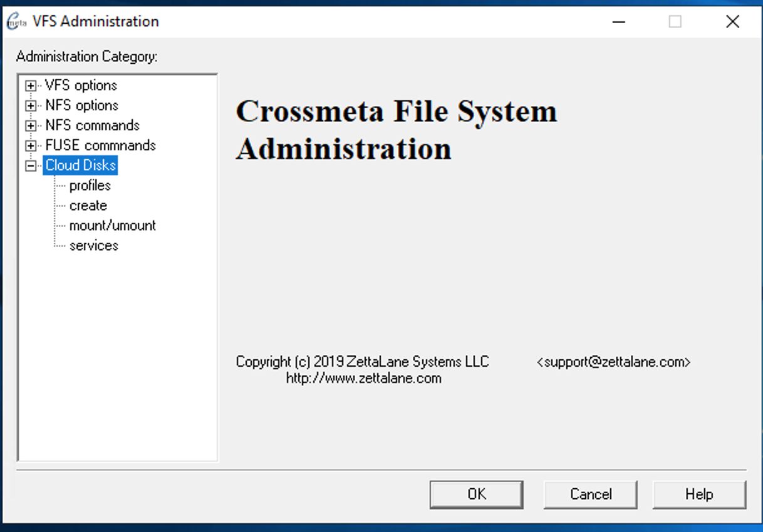Open the services item under Cloud Disks

(94, 246)
